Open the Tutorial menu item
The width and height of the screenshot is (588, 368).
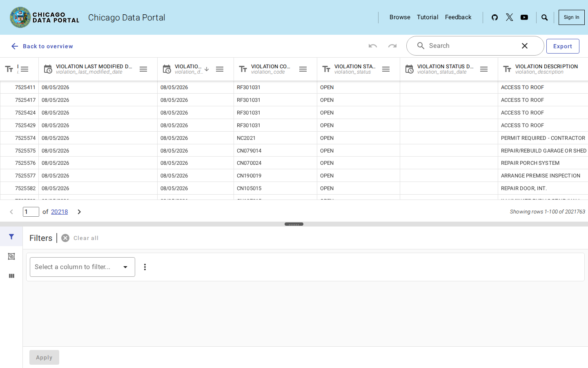pyautogui.click(x=428, y=17)
